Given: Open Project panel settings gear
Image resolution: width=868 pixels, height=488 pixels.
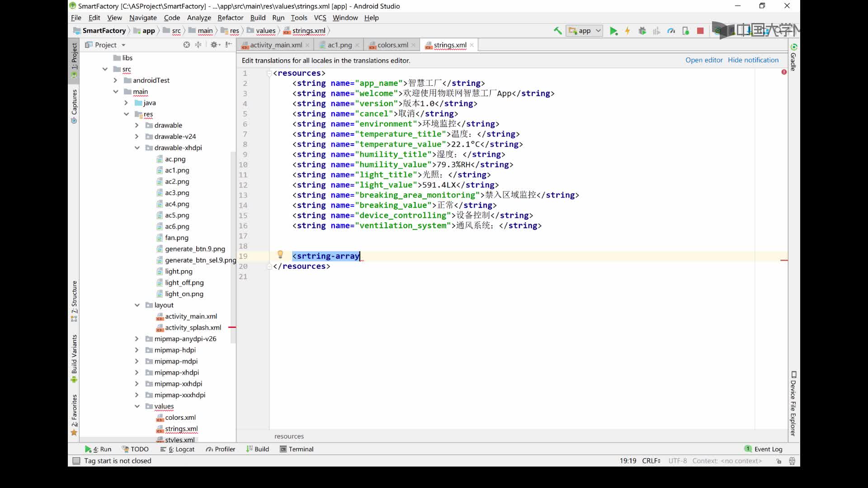Looking at the screenshot, I should 215,45.
